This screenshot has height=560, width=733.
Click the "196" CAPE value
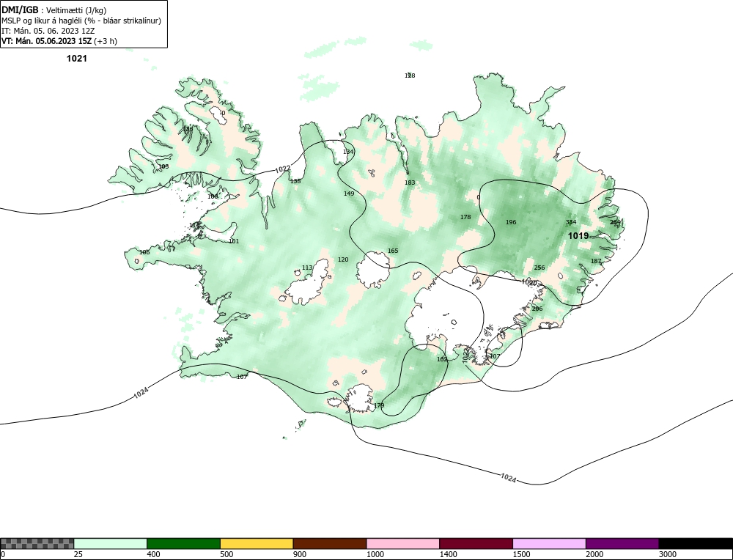coord(511,222)
